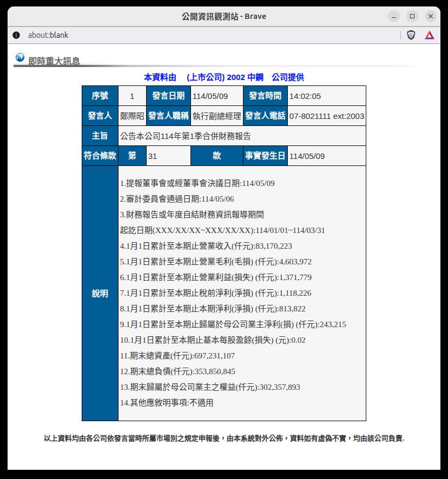Click the clause number 31

click(152, 156)
